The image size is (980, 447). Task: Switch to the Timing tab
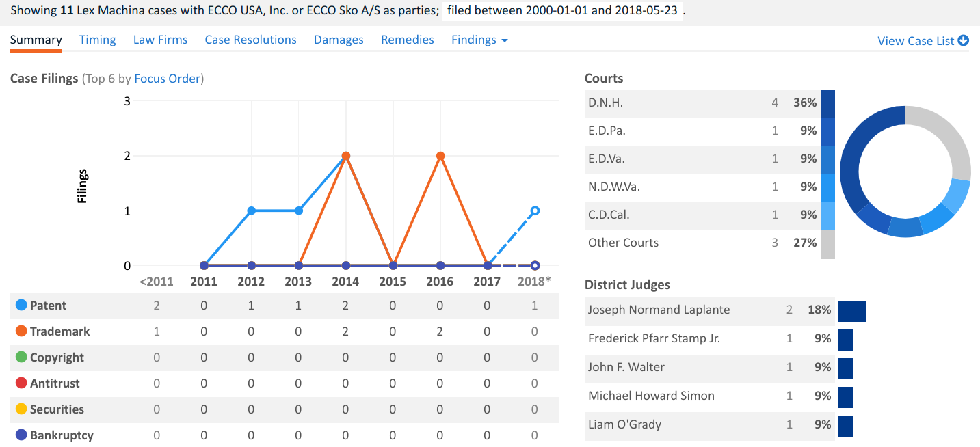pyautogui.click(x=97, y=40)
